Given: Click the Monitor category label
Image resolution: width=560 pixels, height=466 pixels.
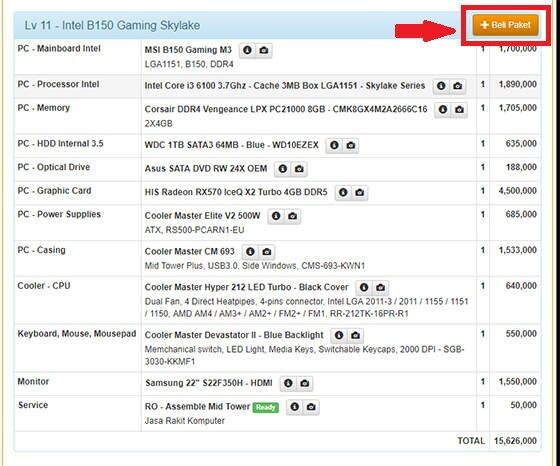Looking at the screenshot, I should pos(33,381).
